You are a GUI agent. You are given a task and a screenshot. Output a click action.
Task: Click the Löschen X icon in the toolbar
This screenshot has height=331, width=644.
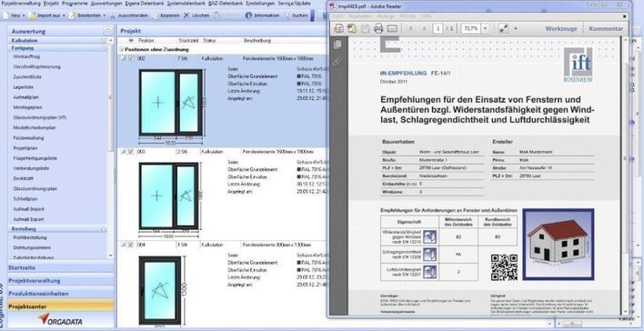[x=186, y=15]
